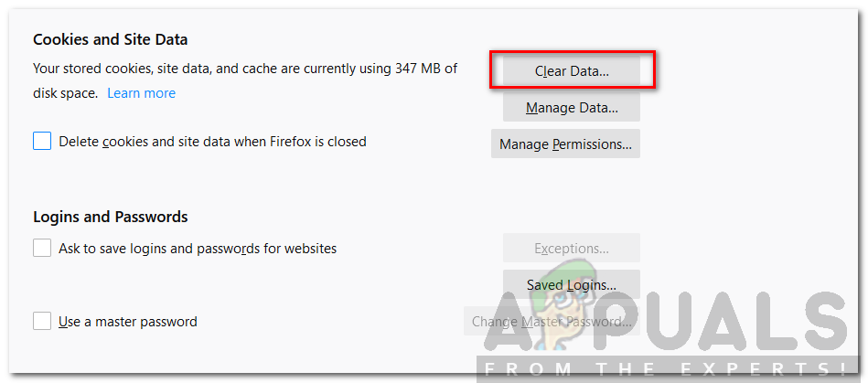The image size is (868, 383).
Task: Click the greyed-out Exceptions button
Action: (572, 248)
